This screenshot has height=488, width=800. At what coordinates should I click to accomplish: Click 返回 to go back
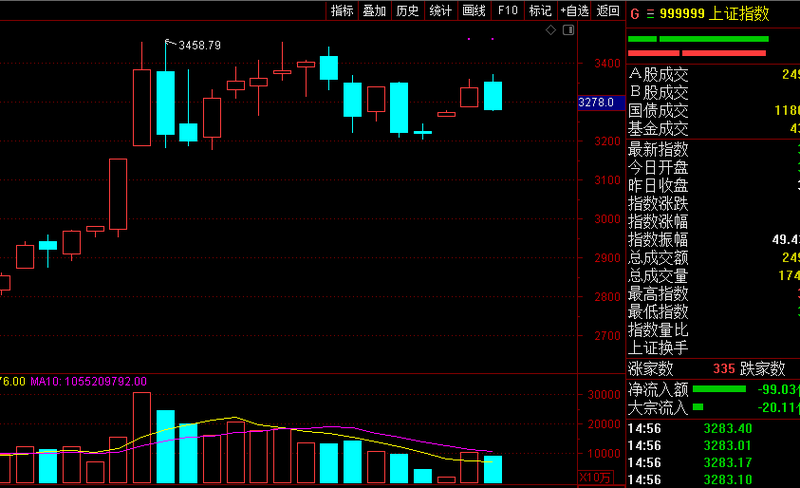(607, 11)
